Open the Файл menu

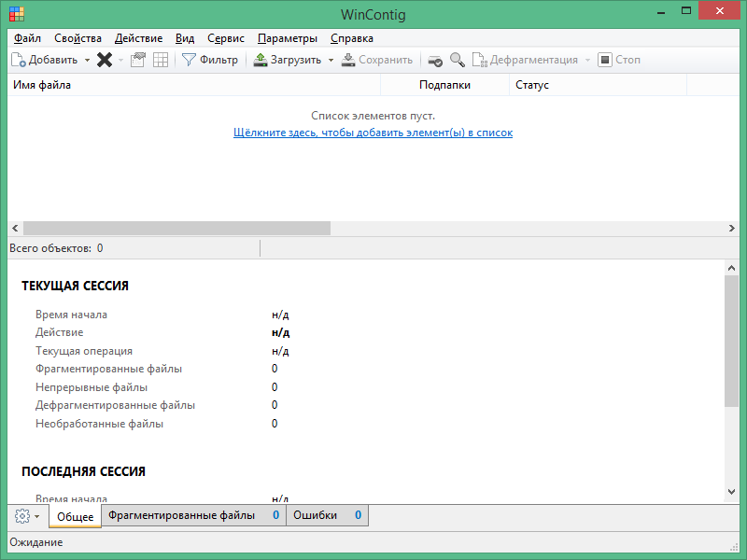click(x=28, y=38)
